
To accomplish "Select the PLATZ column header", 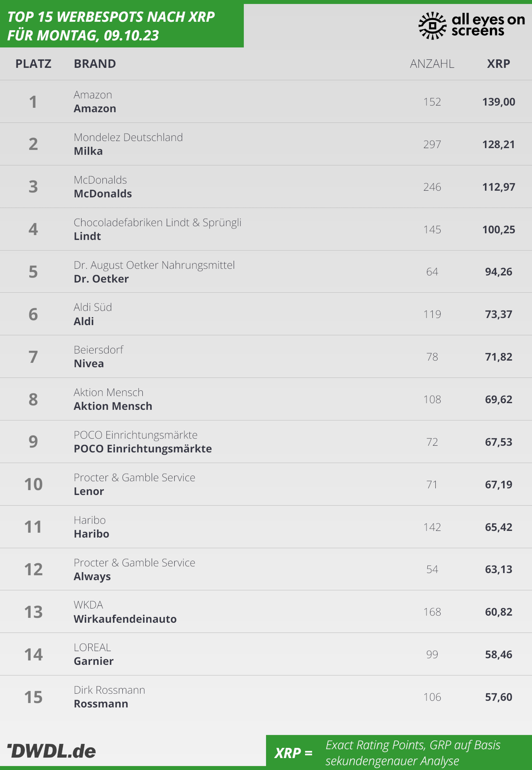I will [x=33, y=64].
